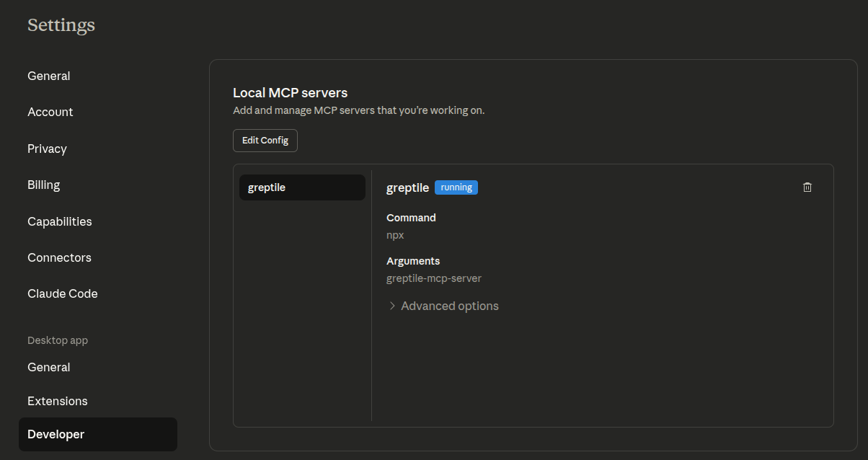This screenshot has height=460, width=868.
Task: Open the Claude Code settings section
Action: tap(62, 293)
